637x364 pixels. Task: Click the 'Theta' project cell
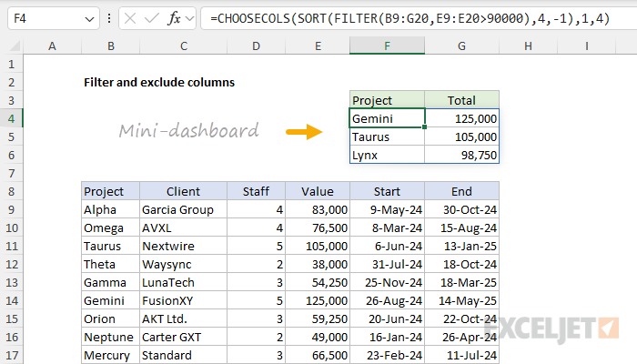point(110,265)
